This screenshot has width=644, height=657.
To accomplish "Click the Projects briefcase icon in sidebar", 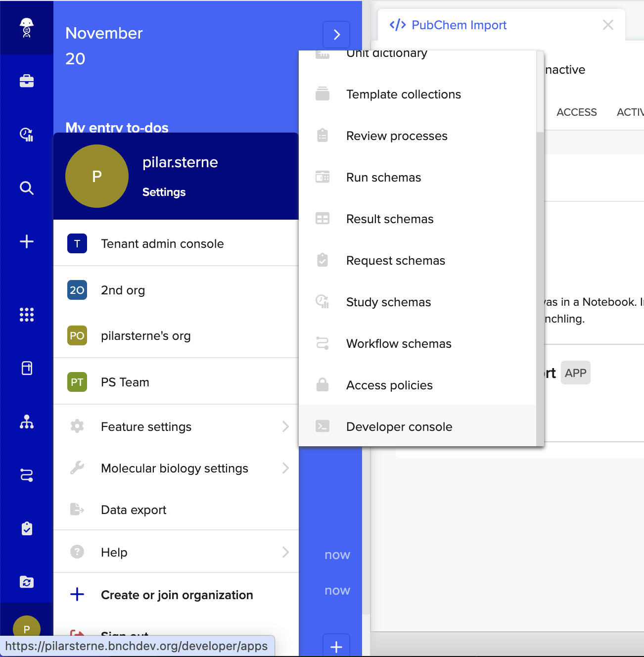I will click(27, 81).
